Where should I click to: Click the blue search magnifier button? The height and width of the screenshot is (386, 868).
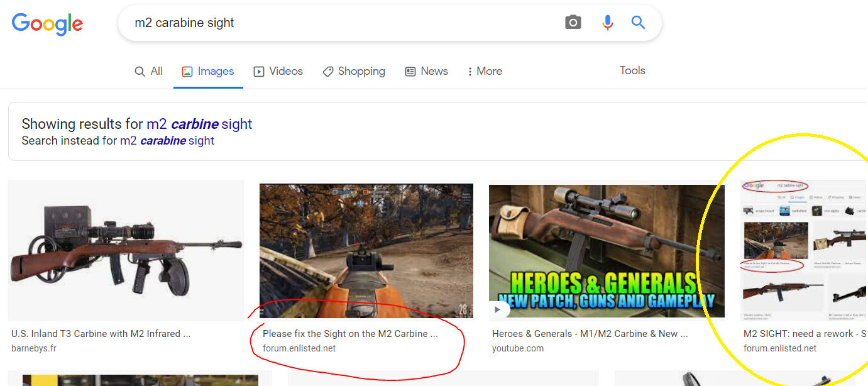(638, 23)
